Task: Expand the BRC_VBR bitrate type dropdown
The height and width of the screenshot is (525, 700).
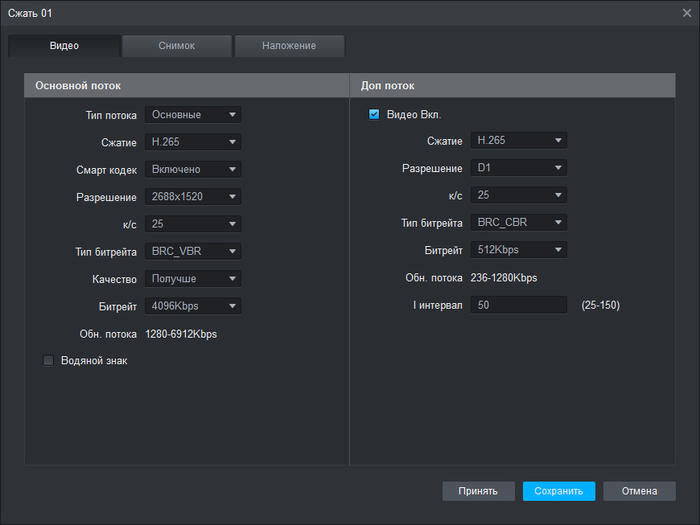Action: (x=193, y=251)
